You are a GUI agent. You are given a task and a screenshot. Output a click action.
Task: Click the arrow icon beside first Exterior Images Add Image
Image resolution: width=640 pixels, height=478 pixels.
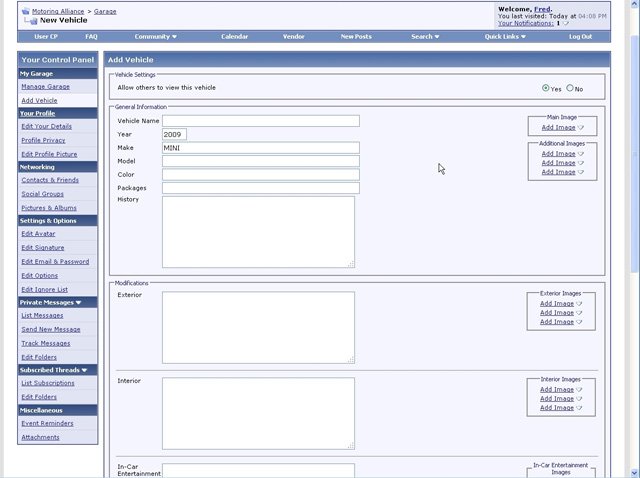coord(579,304)
